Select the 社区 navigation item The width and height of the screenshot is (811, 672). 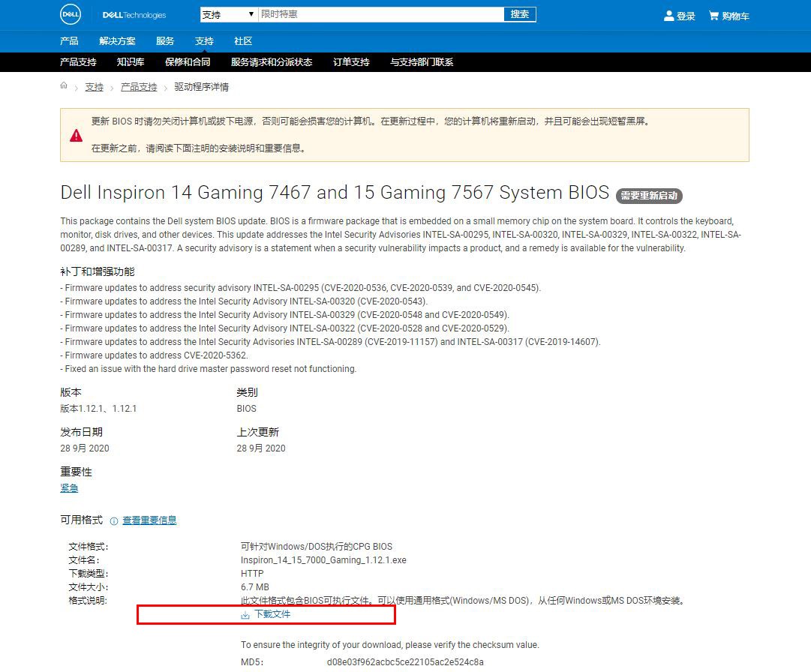coord(243,41)
